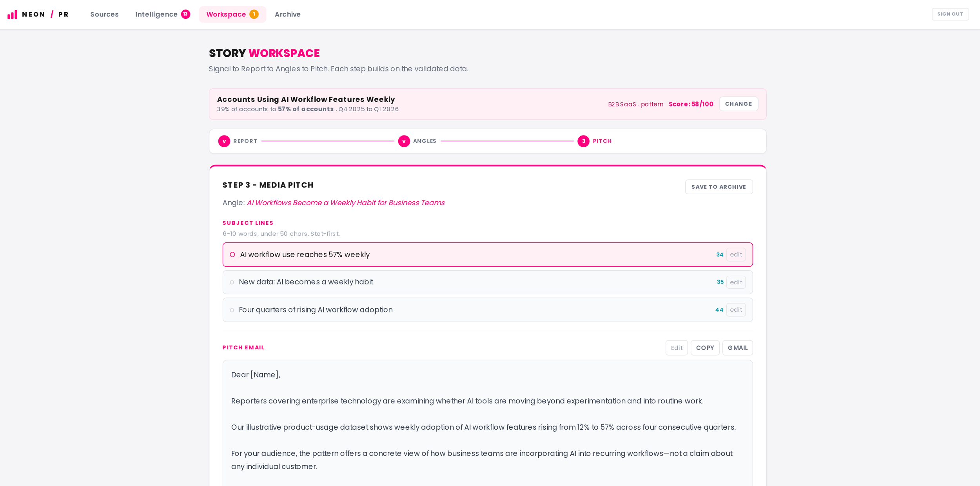Select the 'AI workflow use reaches 57% weekly' radio
This screenshot has height=486, width=980.
232,255
